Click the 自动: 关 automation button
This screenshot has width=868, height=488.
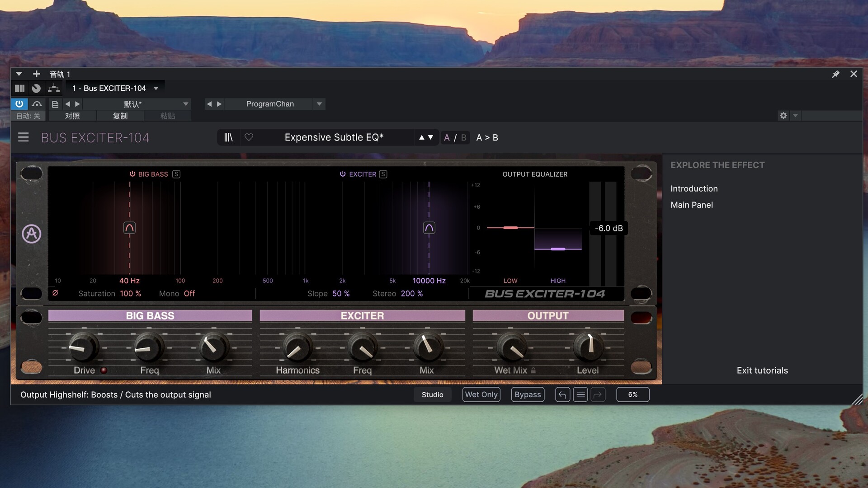pyautogui.click(x=28, y=116)
